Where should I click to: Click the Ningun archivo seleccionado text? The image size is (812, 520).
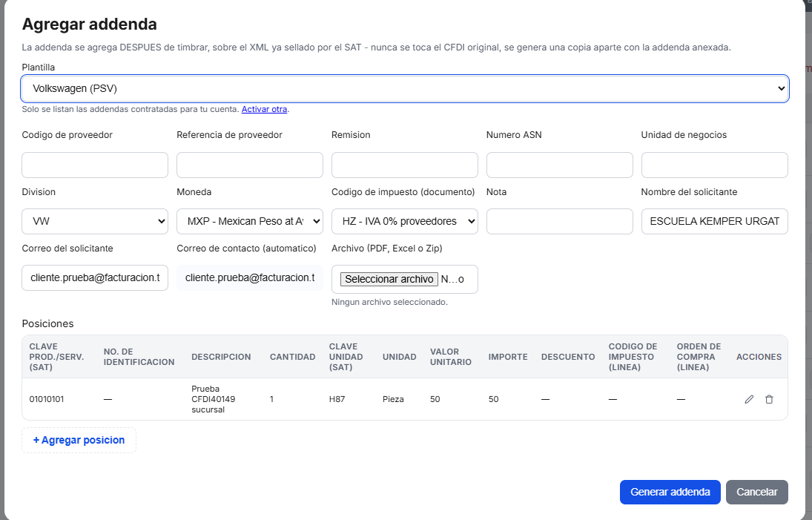(389, 302)
